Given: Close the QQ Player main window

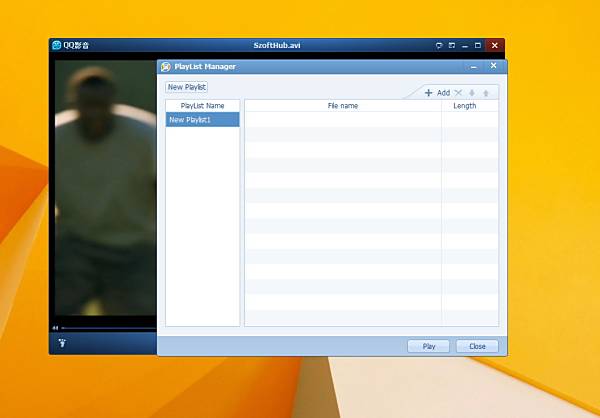Looking at the screenshot, I should (495, 46).
